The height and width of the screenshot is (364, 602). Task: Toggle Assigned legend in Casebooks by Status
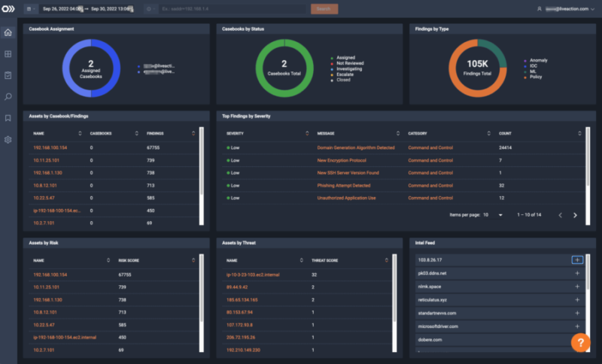343,58
